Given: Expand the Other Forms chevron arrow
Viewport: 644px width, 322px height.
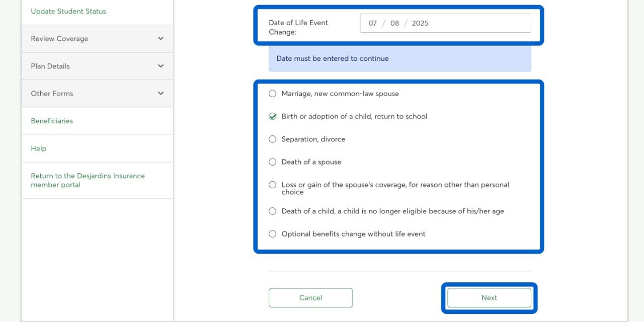Looking at the screenshot, I should pyautogui.click(x=160, y=94).
